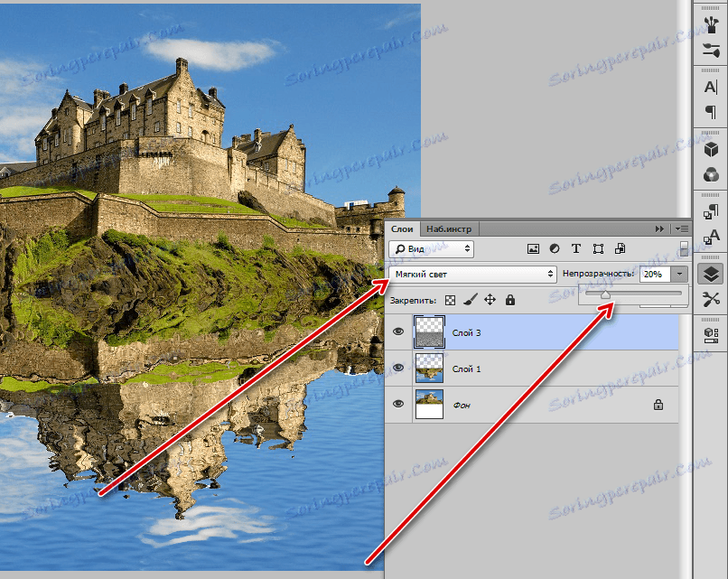Filter layers by smart object type
728x579 pixels.
coord(620,249)
